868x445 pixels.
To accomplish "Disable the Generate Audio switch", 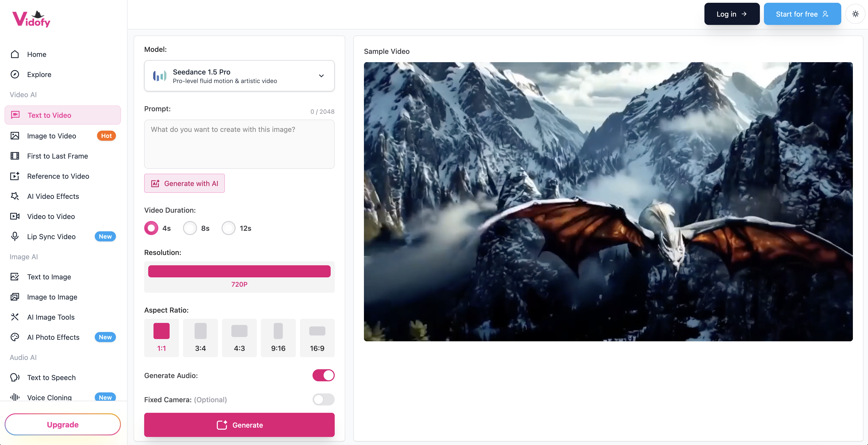I will pyautogui.click(x=323, y=375).
